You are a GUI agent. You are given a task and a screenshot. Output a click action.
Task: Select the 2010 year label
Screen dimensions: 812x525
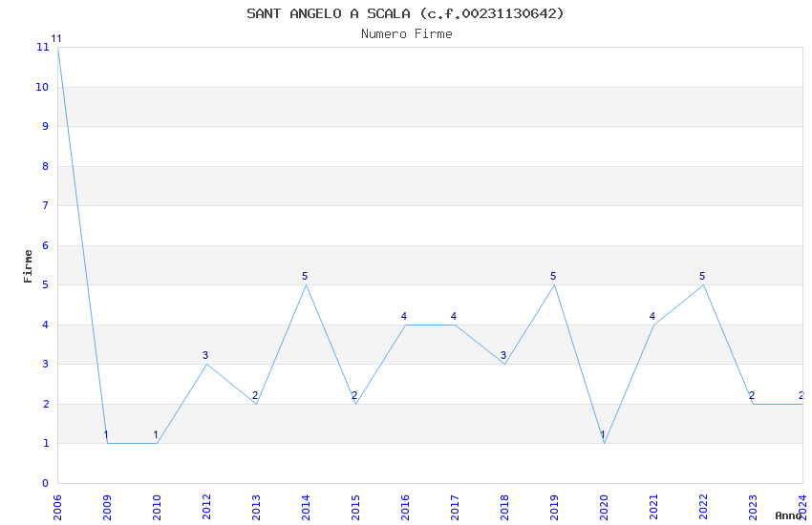pyautogui.click(x=157, y=508)
